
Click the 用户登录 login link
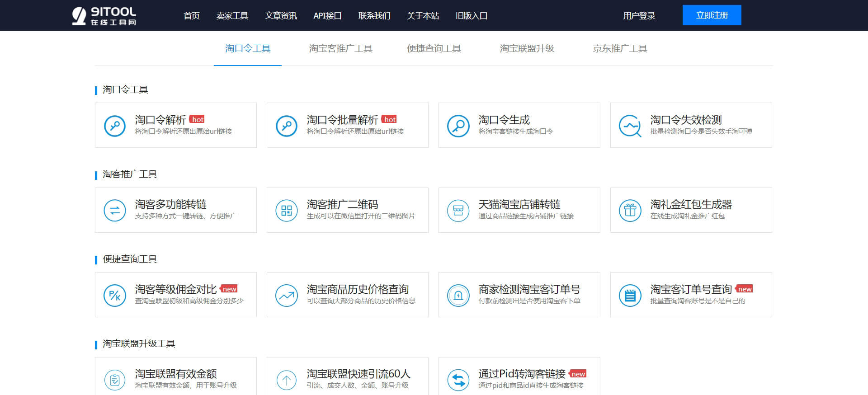tap(639, 16)
